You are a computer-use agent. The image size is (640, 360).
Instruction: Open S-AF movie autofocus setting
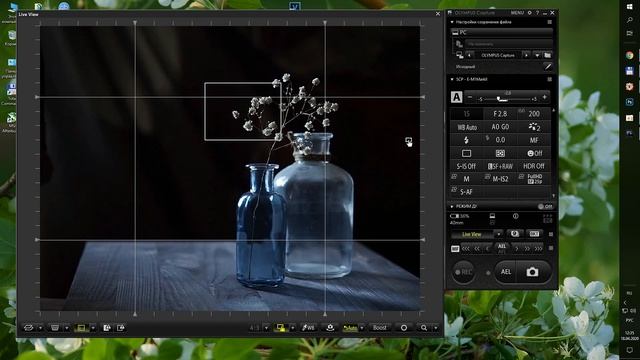467,191
